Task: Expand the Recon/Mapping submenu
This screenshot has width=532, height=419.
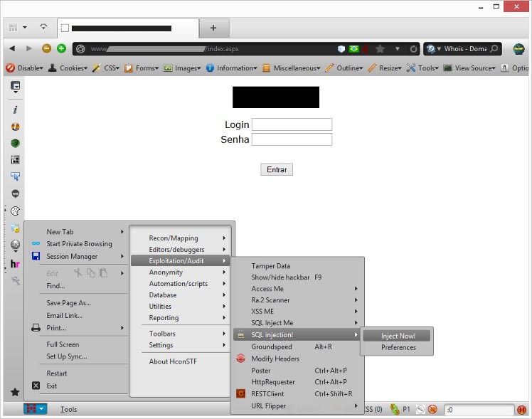Action: click(181, 238)
